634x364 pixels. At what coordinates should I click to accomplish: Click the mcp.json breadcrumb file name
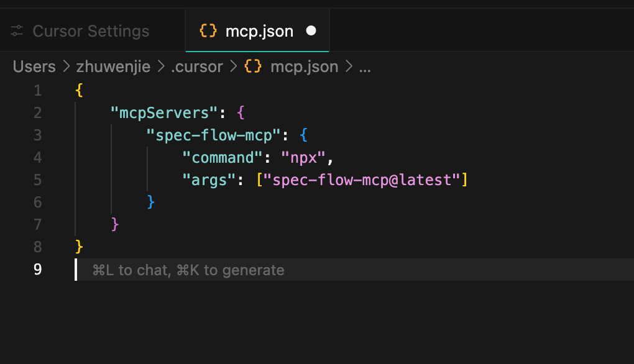(304, 66)
